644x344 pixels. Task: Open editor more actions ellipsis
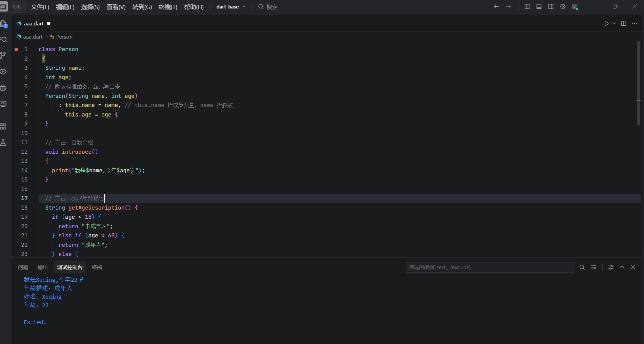pyautogui.click(x=635, y=23)
